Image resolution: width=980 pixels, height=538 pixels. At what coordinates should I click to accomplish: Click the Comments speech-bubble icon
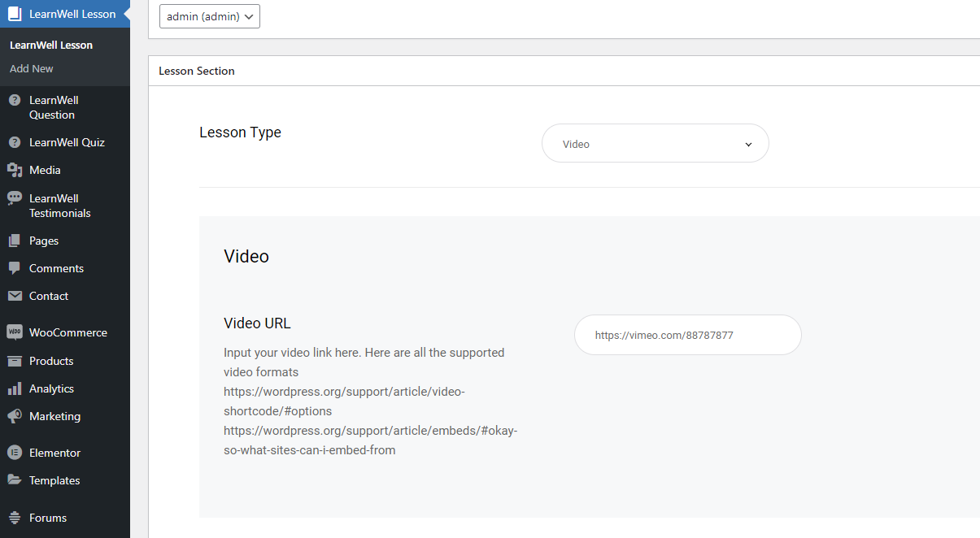[14, 268]
